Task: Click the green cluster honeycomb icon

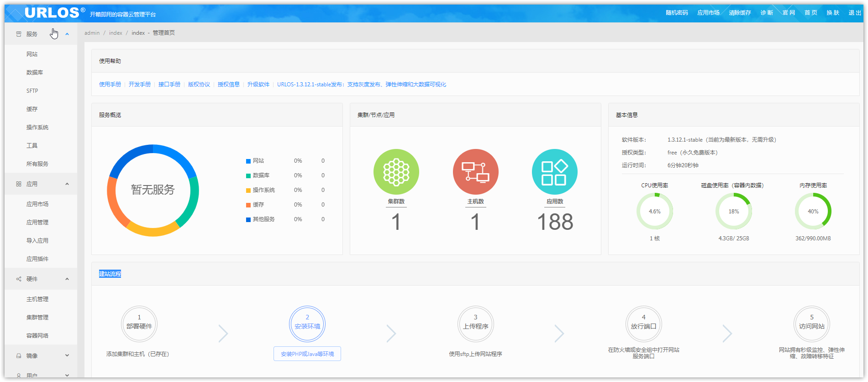Action: [396, 172]
